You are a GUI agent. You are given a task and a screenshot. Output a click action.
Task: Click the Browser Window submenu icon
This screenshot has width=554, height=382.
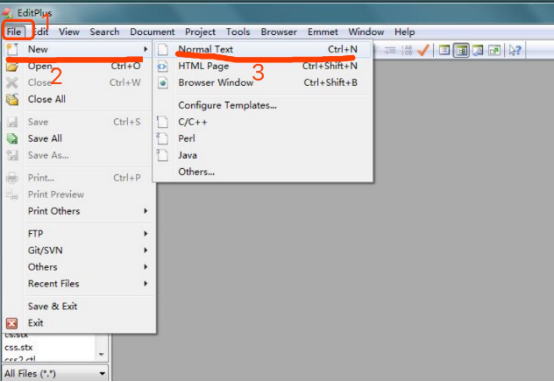(163, 83)
